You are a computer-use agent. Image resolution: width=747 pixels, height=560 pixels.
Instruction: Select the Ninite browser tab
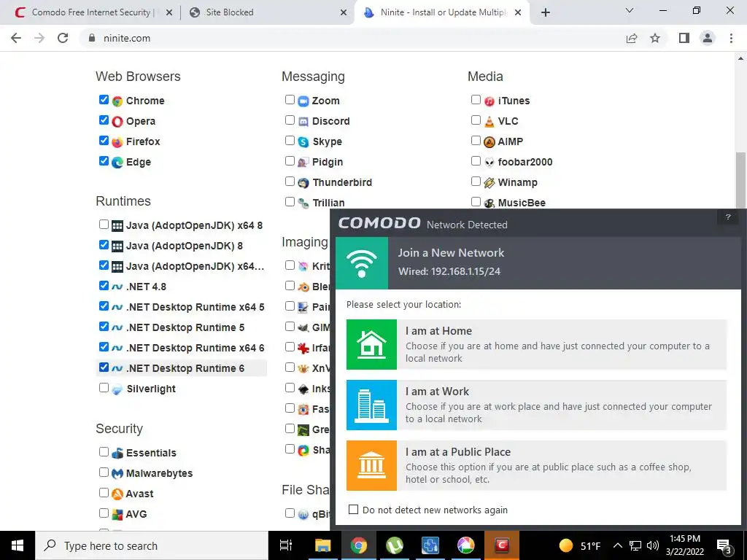[x=441, y=12]
